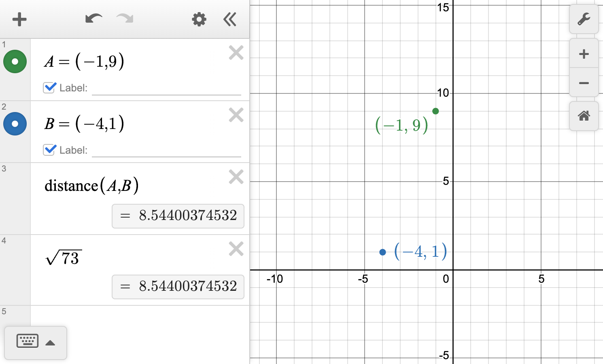The image size is (603, 364).
Task: Redo the undone action
Action: click(124, 19)
